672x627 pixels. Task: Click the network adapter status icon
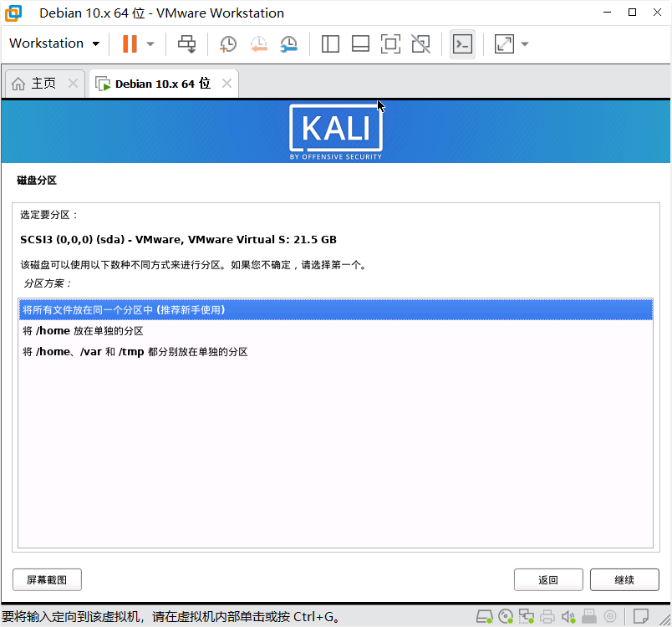click(x=527, y=617)
